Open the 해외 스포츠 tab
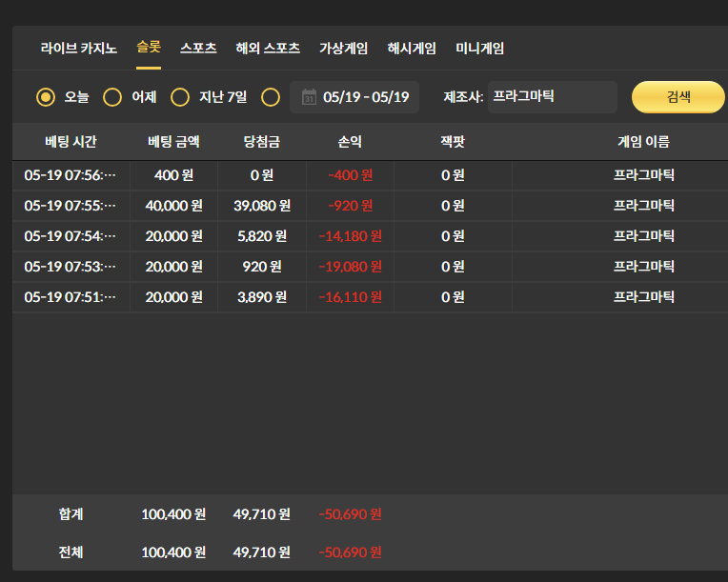 click(268, 49)
